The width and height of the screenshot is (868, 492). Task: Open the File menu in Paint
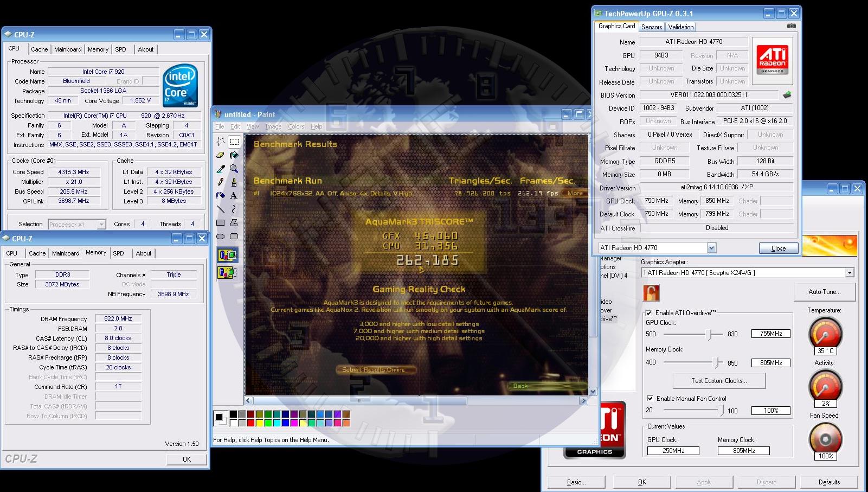click(x=220, y=126)
